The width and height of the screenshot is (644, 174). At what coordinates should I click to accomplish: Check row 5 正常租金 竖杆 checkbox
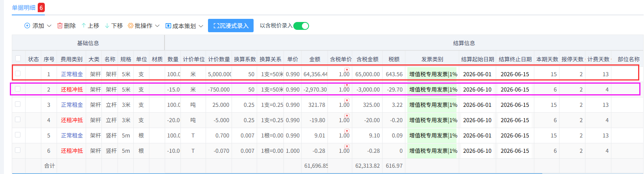tap(18, 135)
